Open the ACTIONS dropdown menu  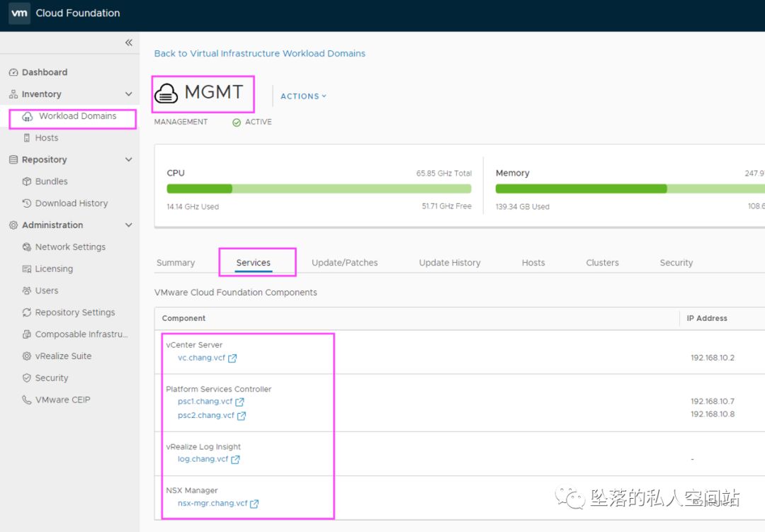(x=303, y=96)
